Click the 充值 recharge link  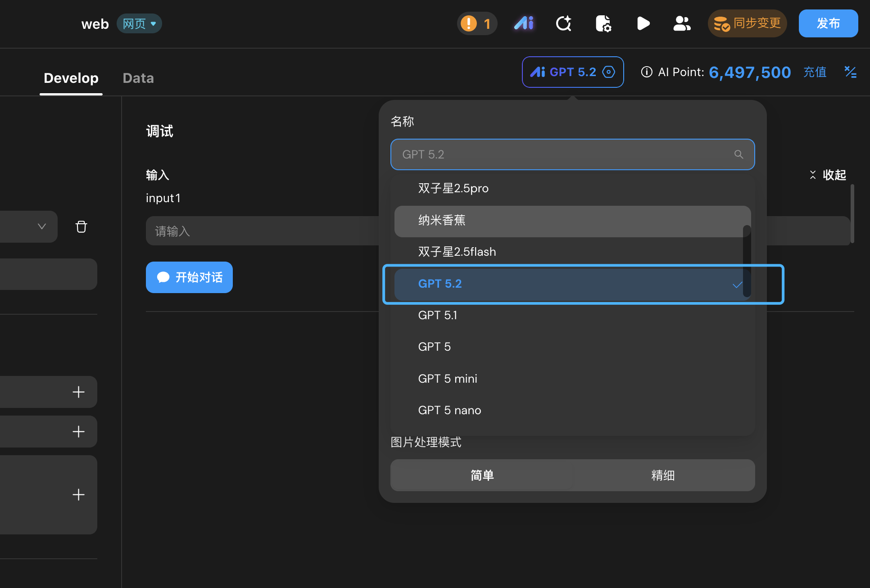[815, 72]
